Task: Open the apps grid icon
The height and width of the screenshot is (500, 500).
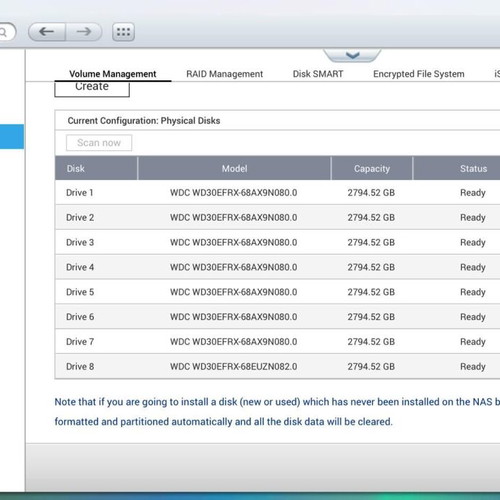Action: [x=123, y=32]
